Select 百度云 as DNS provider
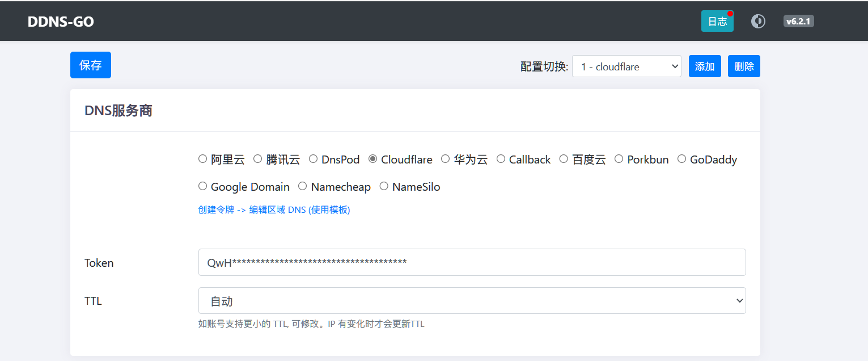868x361 pixels. tap(564, 159)
